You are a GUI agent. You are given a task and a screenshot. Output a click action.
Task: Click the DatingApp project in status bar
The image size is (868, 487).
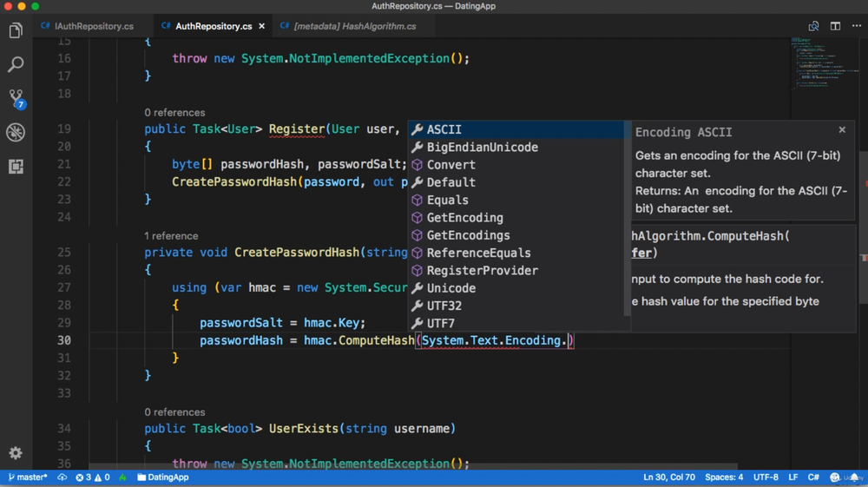click(163, 477)
